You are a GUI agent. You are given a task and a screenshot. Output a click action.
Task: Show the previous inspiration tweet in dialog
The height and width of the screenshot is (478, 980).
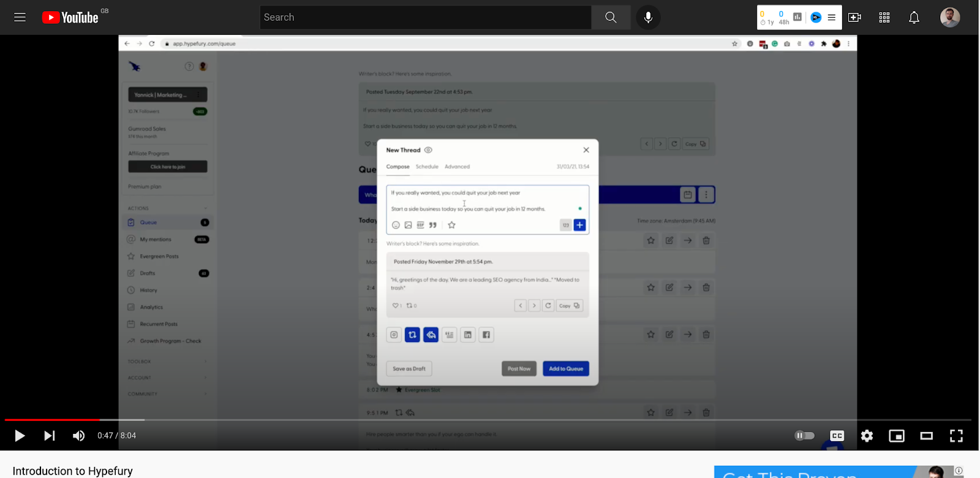520,305
